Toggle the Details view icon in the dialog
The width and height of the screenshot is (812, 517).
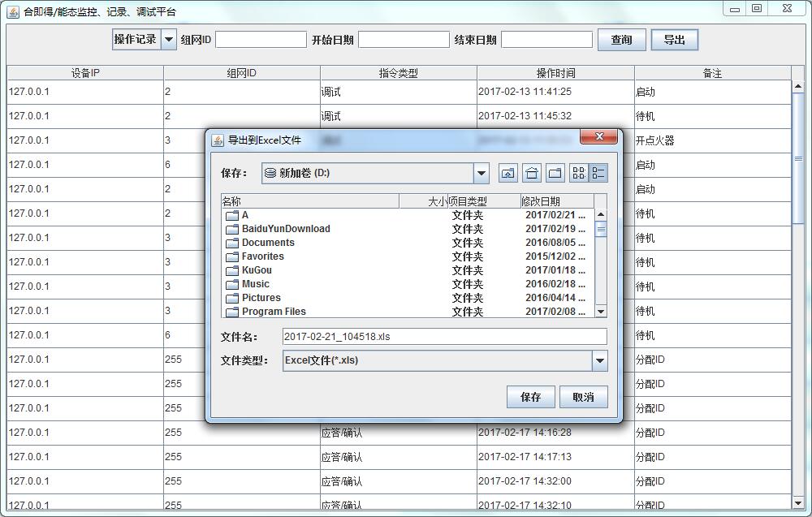click(598, 172)
